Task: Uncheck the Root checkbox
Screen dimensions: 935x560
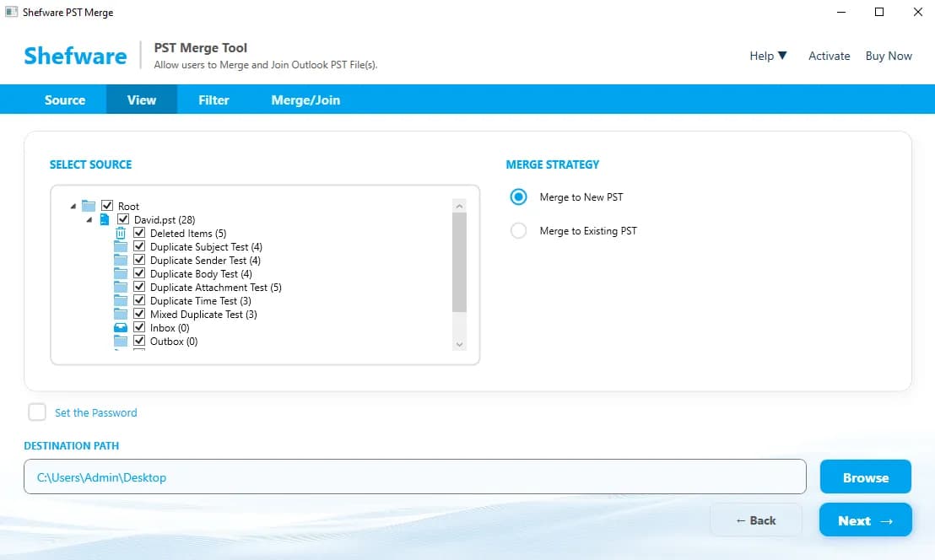Action: [x=106, y=206]
